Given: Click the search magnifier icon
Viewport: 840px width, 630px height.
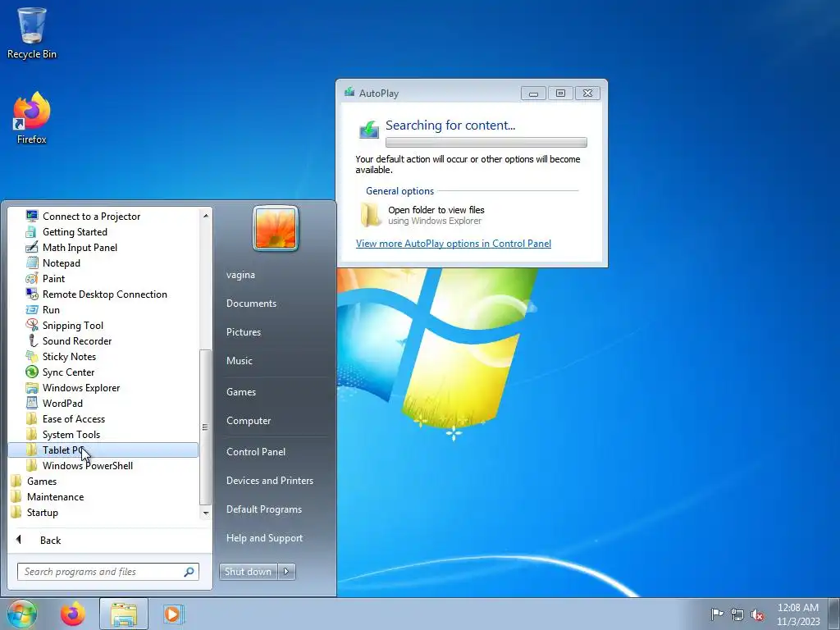Looking at the screenshot, I should [189, 572].
